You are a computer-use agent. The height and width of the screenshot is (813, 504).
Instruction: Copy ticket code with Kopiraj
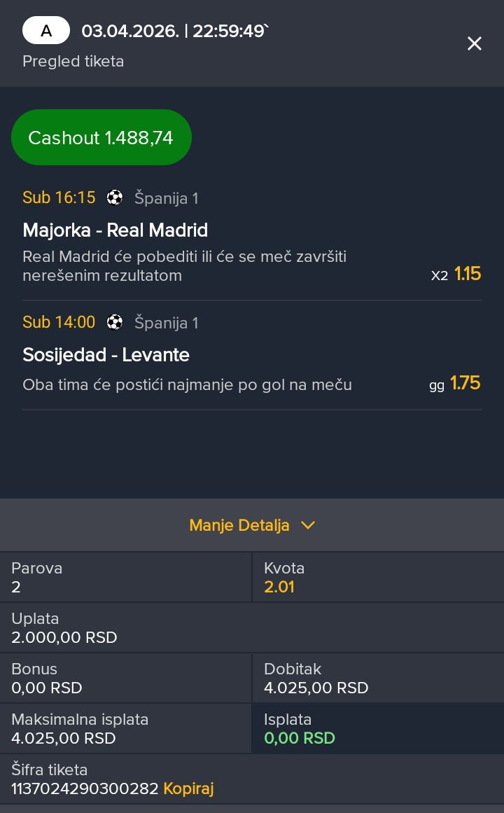(x=188, y=788)
